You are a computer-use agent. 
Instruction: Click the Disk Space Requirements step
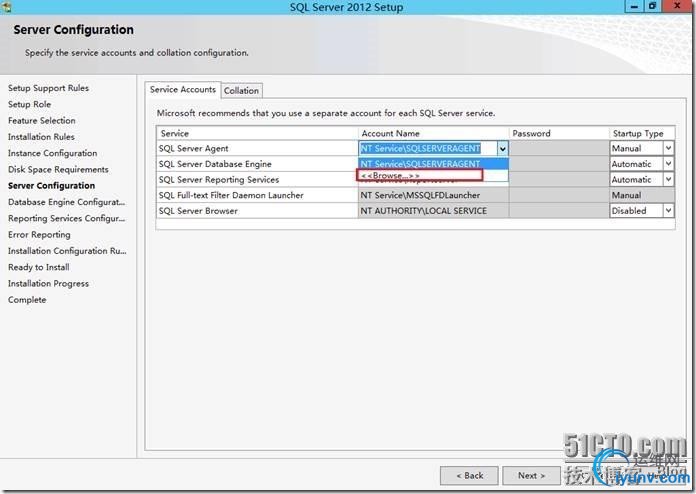tap(58, 170)
